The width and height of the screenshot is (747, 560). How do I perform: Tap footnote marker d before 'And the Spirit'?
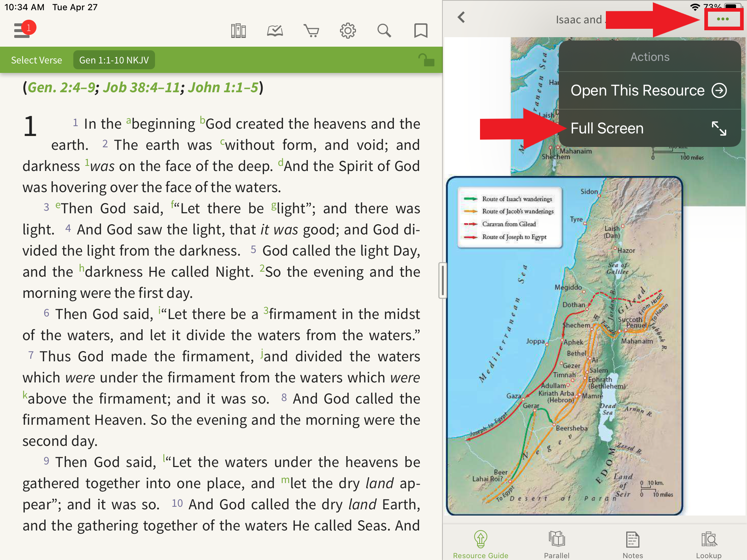pos(280,163)
